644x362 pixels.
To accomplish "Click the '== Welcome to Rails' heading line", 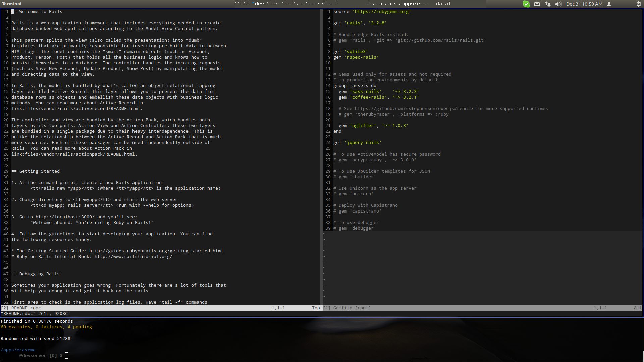I will tap(37, 12).
